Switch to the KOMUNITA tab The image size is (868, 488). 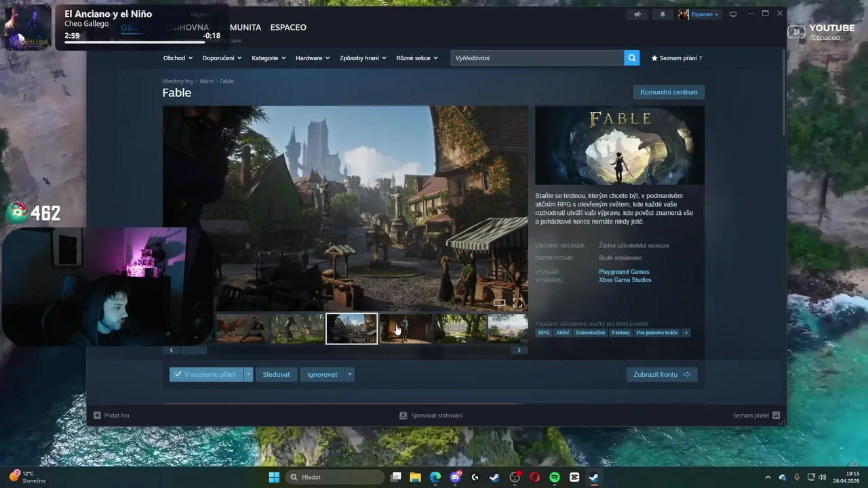245,27
